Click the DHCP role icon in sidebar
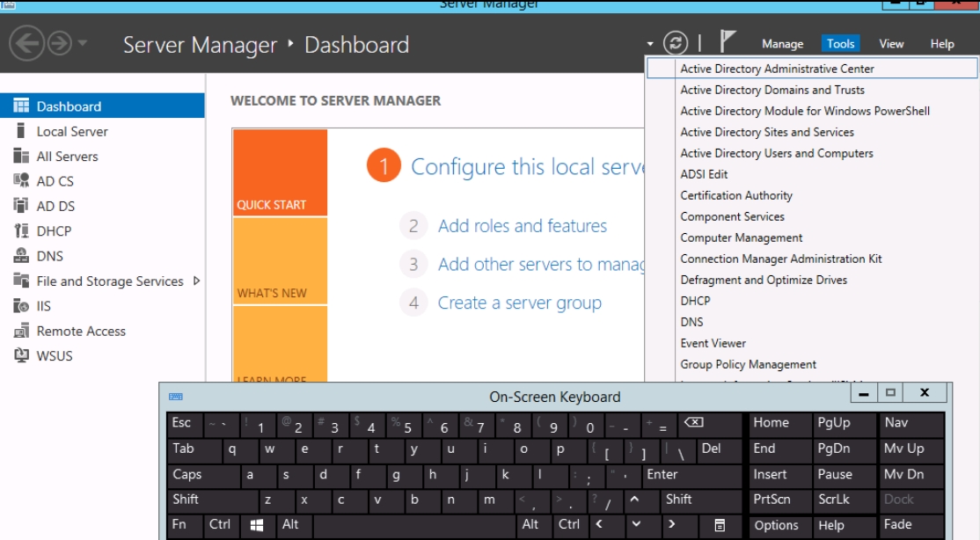Viewport: 980px width, 540px height. point(21,230)
